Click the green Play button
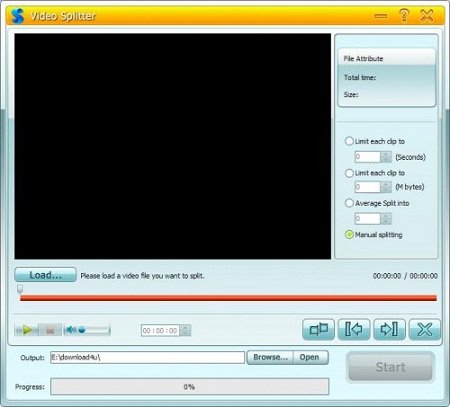This screenshot has height=407, width=450. [x=27, y=330]
